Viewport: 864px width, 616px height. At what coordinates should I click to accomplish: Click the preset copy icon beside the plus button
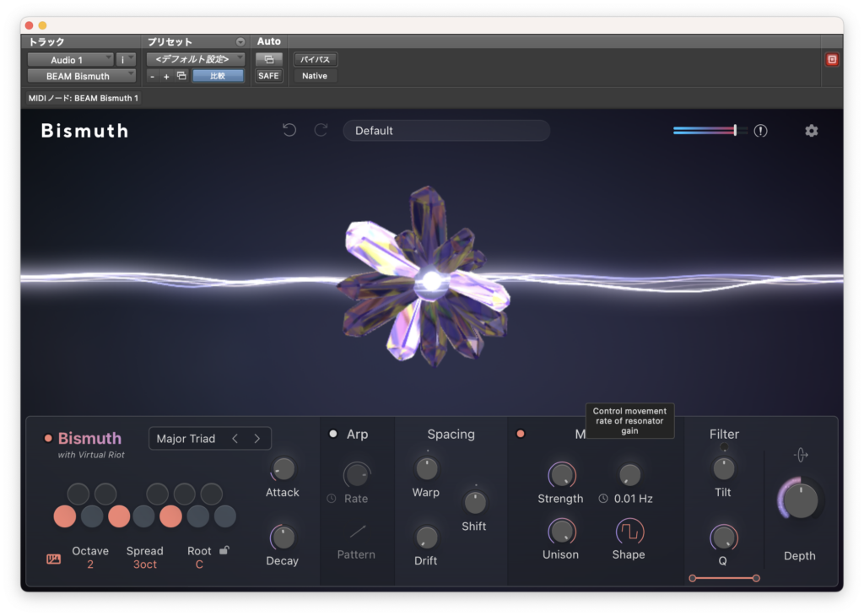[181, 75]
